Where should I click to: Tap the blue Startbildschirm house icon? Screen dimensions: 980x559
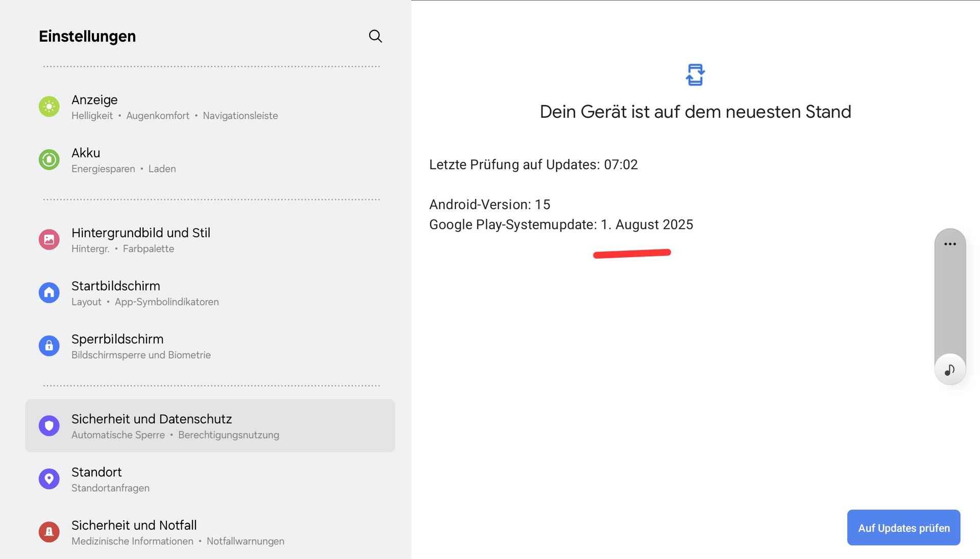49,293
